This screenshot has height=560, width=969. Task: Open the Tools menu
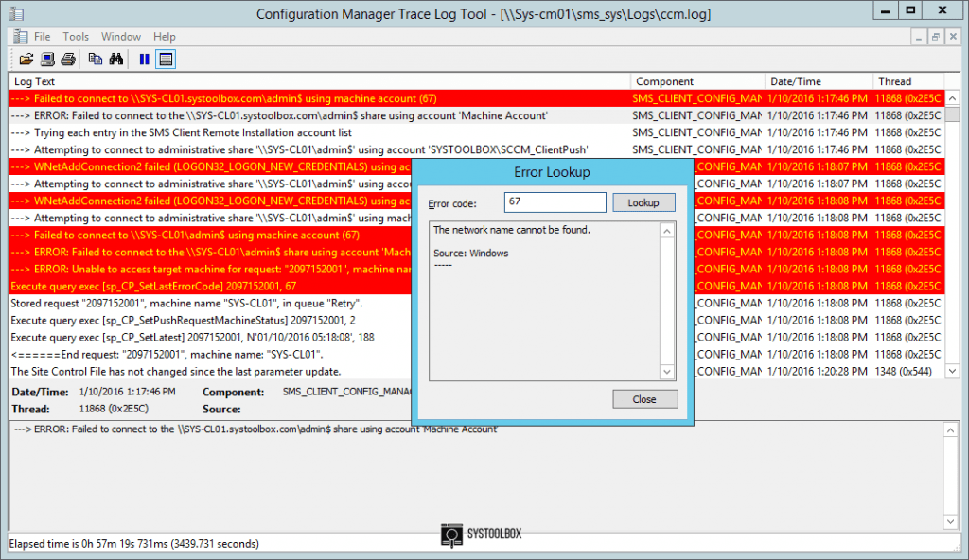[x=76, y=37]
